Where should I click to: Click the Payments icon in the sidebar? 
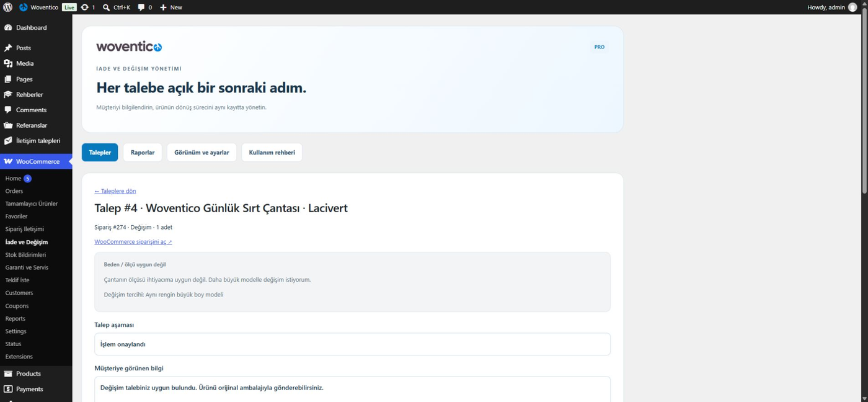8,389
